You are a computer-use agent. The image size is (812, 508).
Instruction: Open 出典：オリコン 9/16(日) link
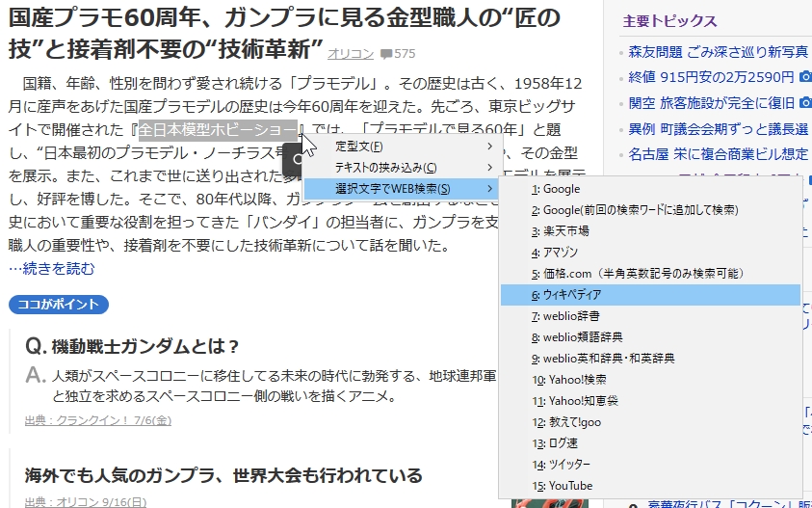(86, 502)
